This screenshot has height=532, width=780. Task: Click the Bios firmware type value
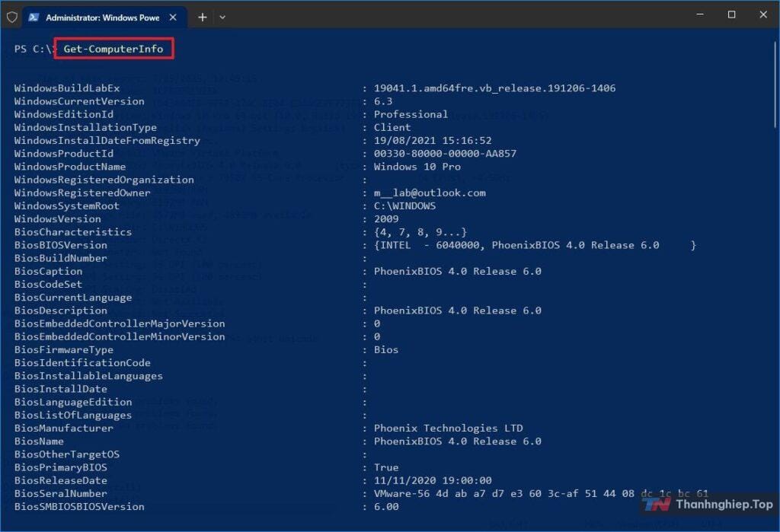tap(386, 350)
